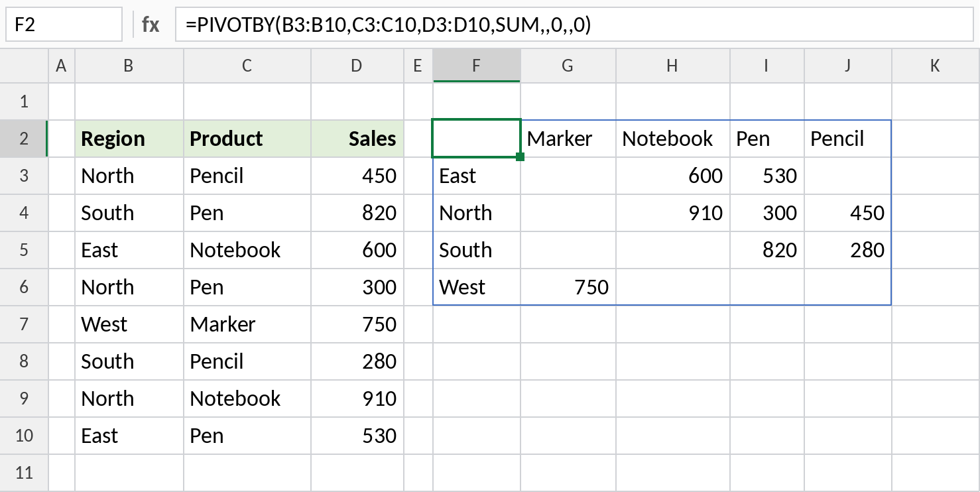Select column A header
Image resolution: width=980 pixels, height=492 pixels.
coord(62,66)
